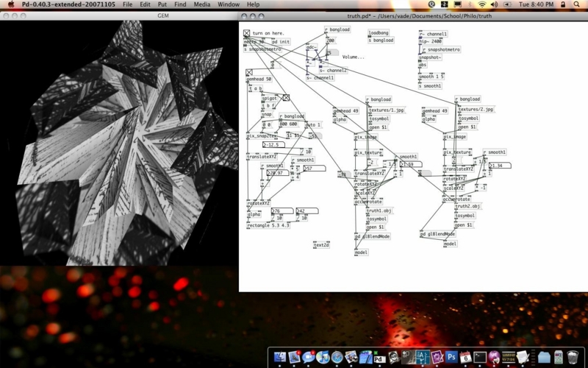Click the 'smooth 1 5' object
The width and height of the screenshot is (588, 368).
(431, 77)
